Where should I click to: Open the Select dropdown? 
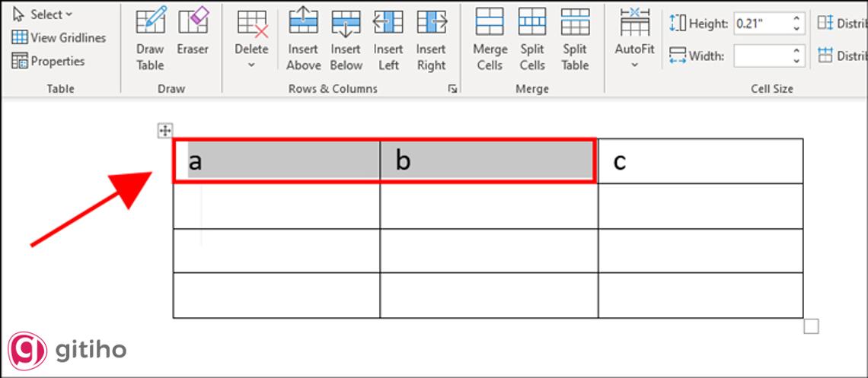coord(43,14)
